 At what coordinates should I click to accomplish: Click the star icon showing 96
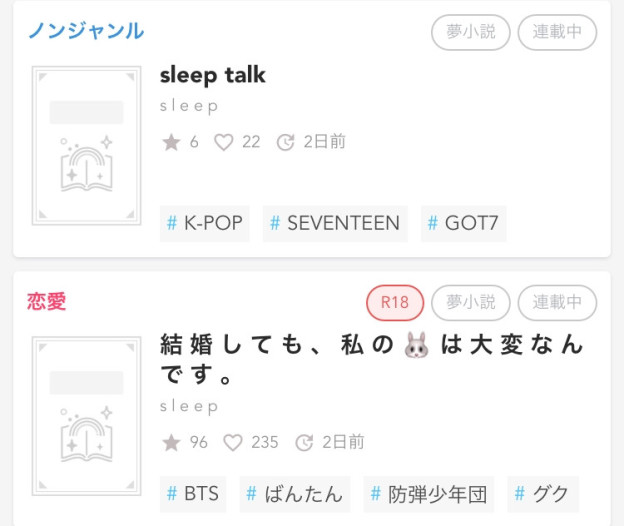click(x=172, y=442)
